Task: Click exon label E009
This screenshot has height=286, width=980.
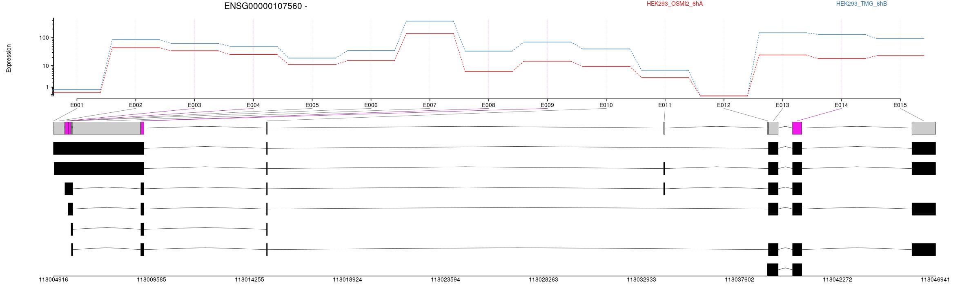Action: tap(547, 105)
